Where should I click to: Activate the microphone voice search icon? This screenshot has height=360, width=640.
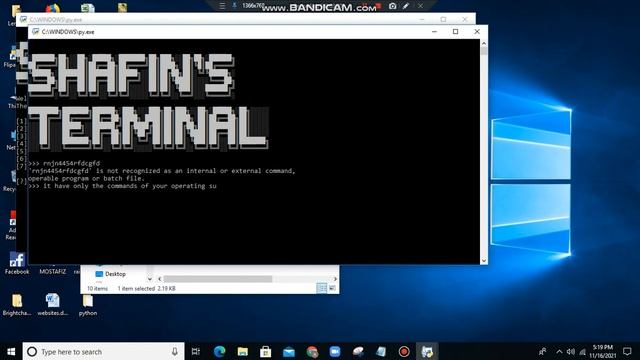tap(175, 351)
